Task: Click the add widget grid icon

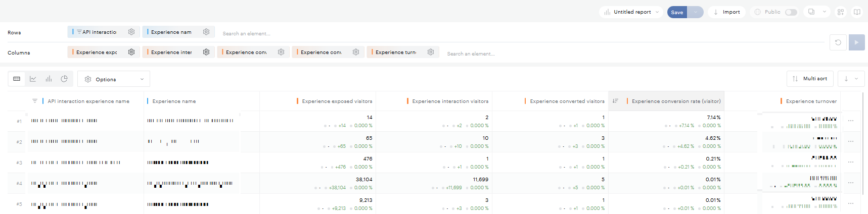Action: tap(841, 12)
